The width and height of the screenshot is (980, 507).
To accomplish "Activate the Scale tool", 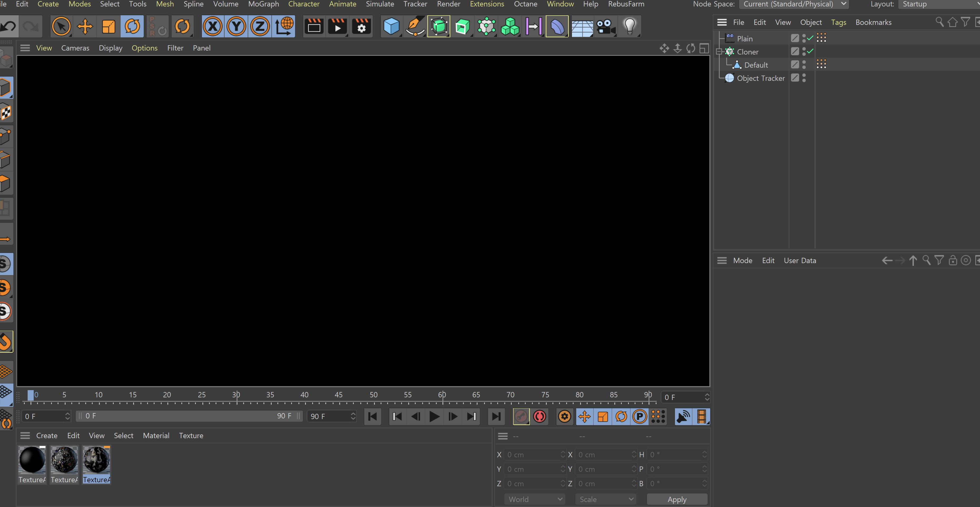I will [108, 26].
